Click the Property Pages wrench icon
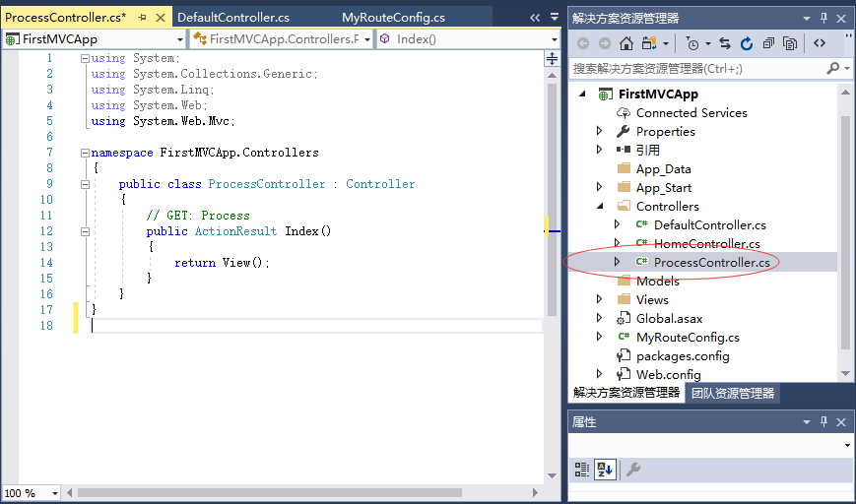 [633, 470]
